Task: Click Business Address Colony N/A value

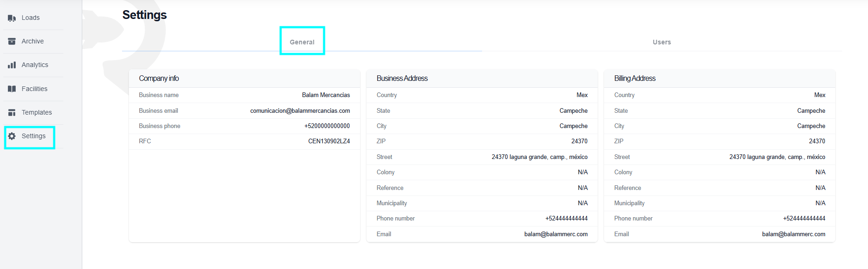Action: [x=582, y=172]
